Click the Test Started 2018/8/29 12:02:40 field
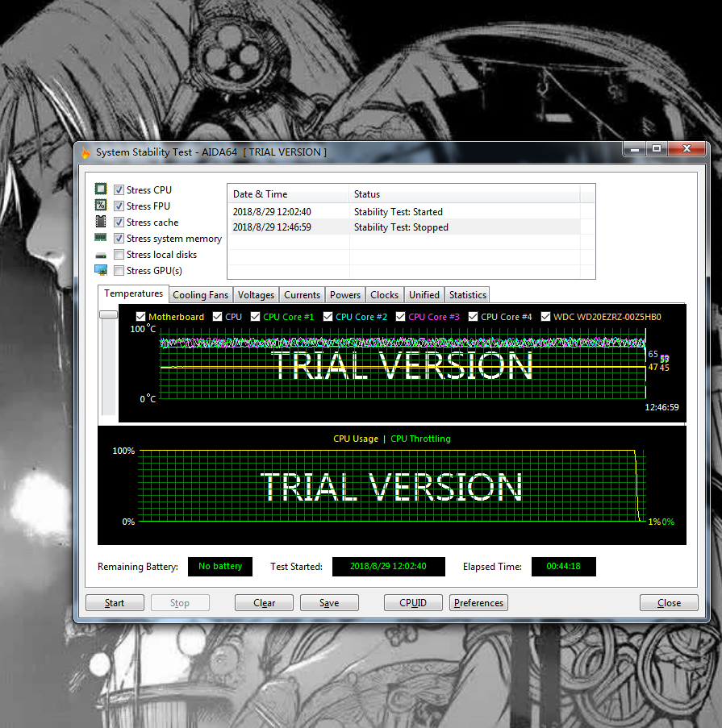 click(388, 567)
